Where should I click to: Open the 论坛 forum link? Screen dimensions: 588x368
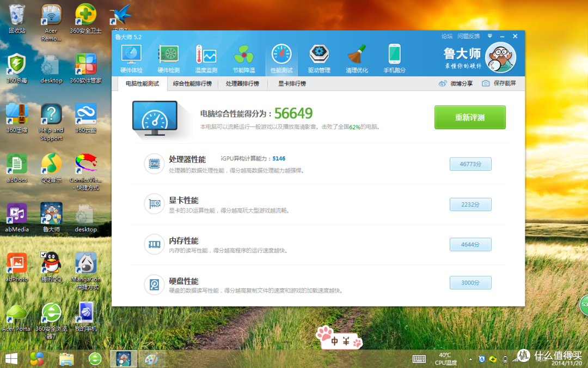(x=446, y=37)
